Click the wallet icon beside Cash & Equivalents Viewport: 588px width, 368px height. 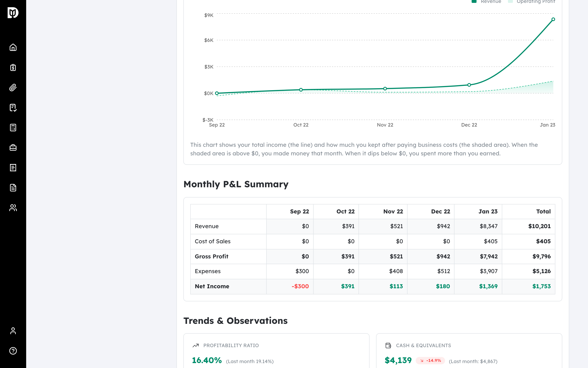point(388,345)
